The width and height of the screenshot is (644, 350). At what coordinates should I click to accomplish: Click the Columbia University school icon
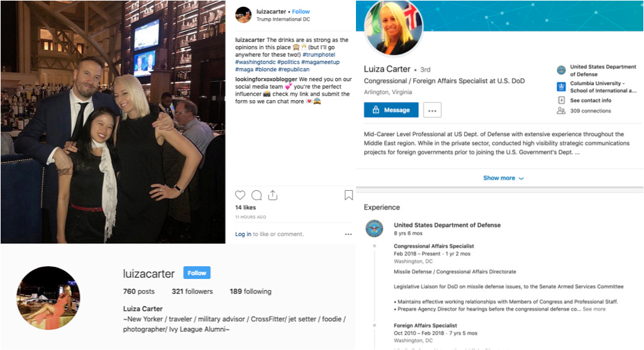point(561,86)
